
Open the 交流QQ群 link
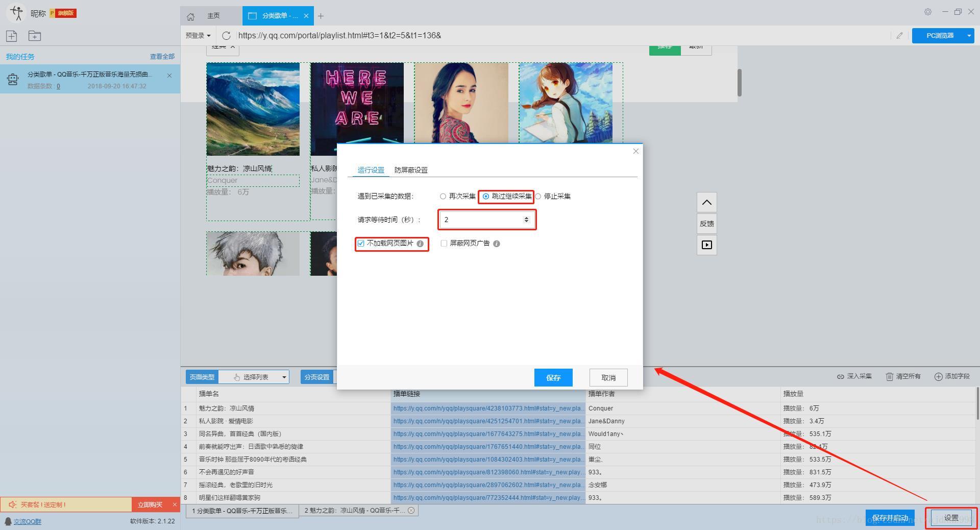(27, 522)
